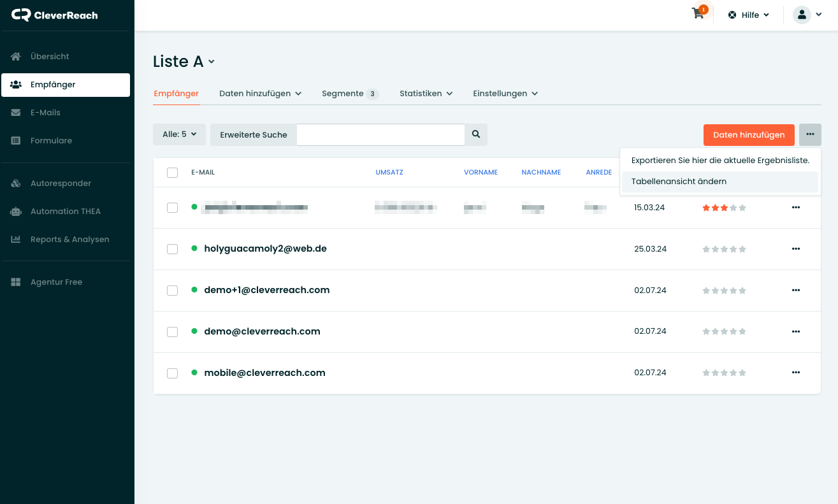
Task: Open row actions for demo@cleverreach.com
Action: tap(795, 331)
